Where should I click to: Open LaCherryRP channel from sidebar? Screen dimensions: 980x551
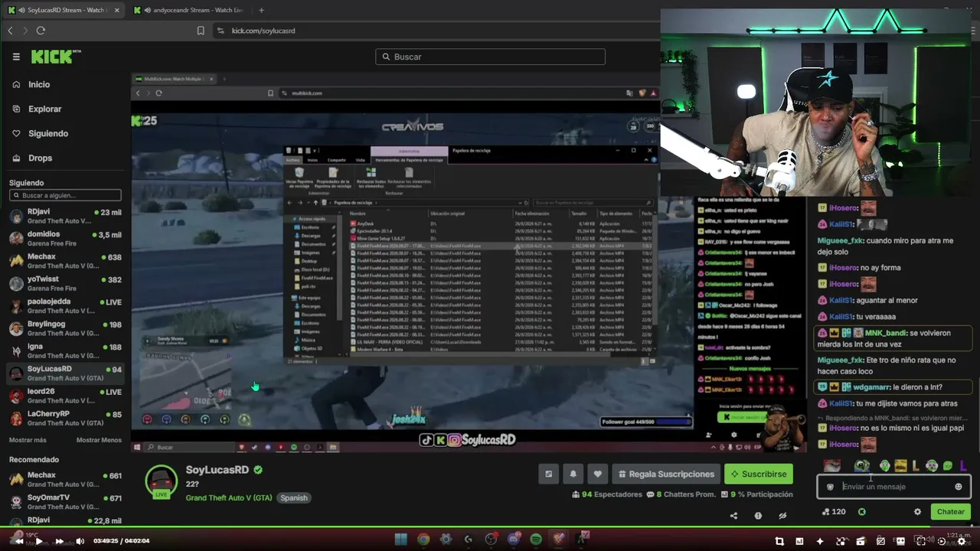[x=65, y=419]
